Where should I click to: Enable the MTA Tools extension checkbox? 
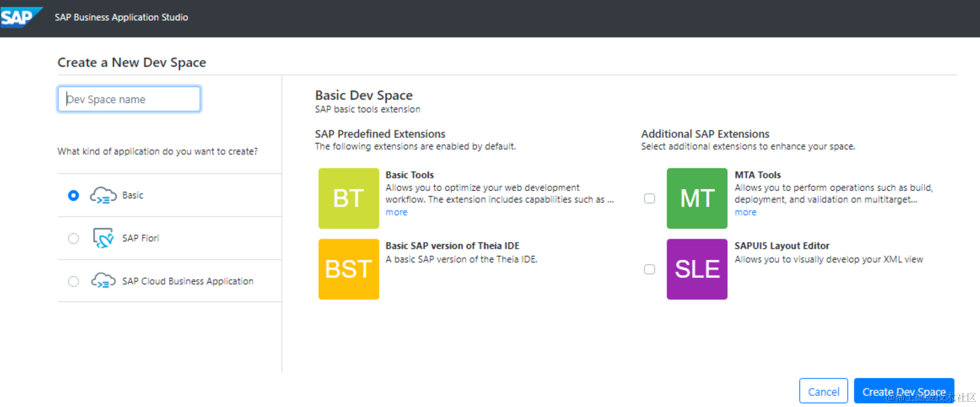649,198
